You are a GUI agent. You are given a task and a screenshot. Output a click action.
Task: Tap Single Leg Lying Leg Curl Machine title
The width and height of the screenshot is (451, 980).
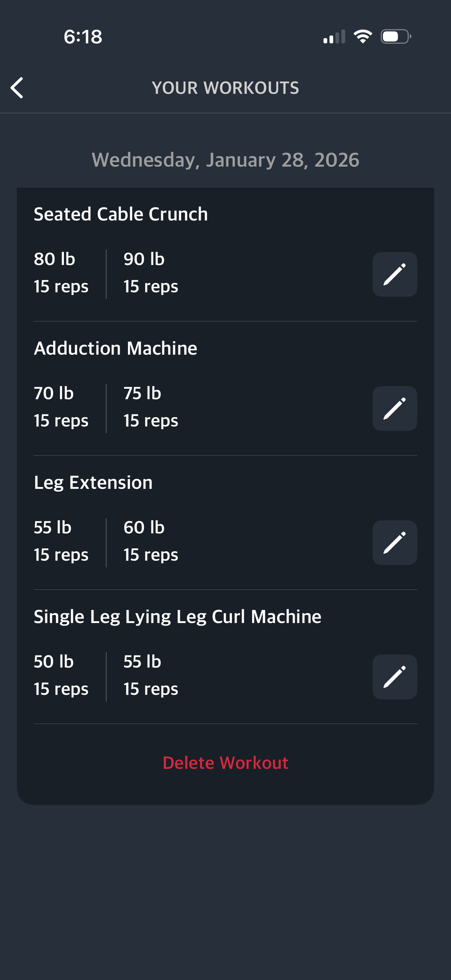coord(177,617)
